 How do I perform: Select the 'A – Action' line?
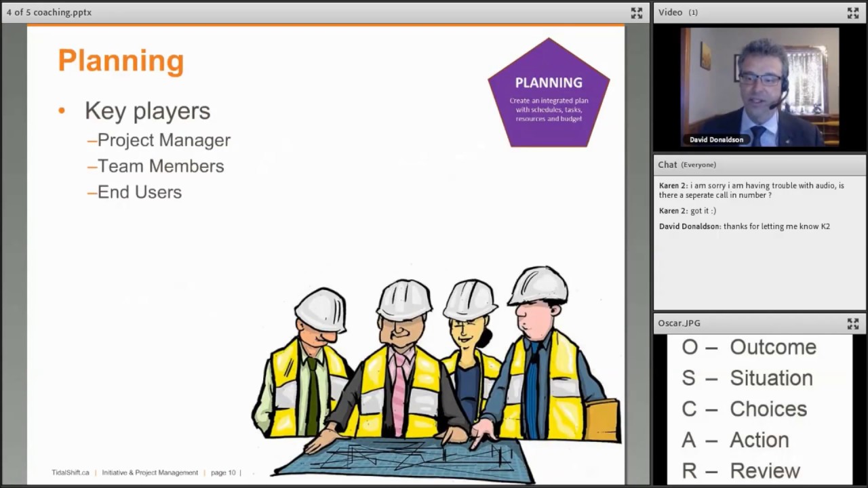(735, 441)
